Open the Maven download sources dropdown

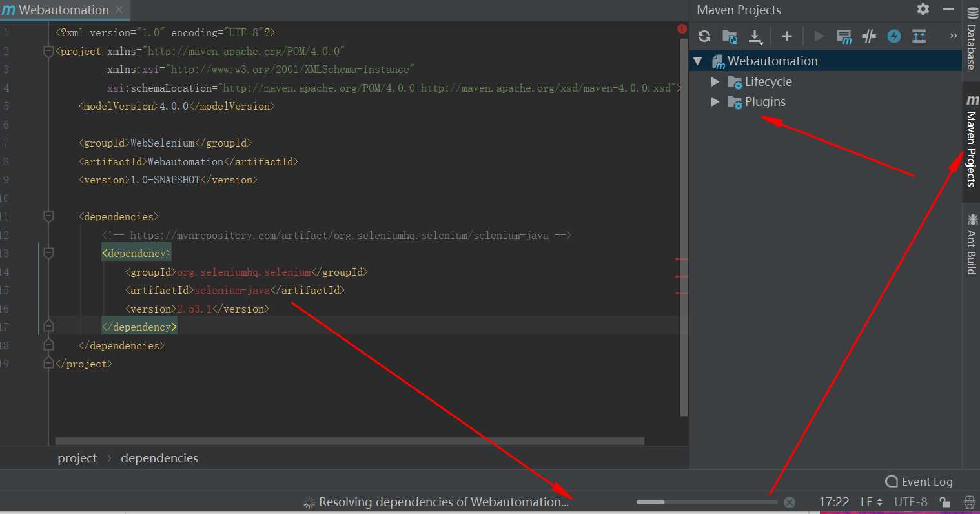[755, 36]
